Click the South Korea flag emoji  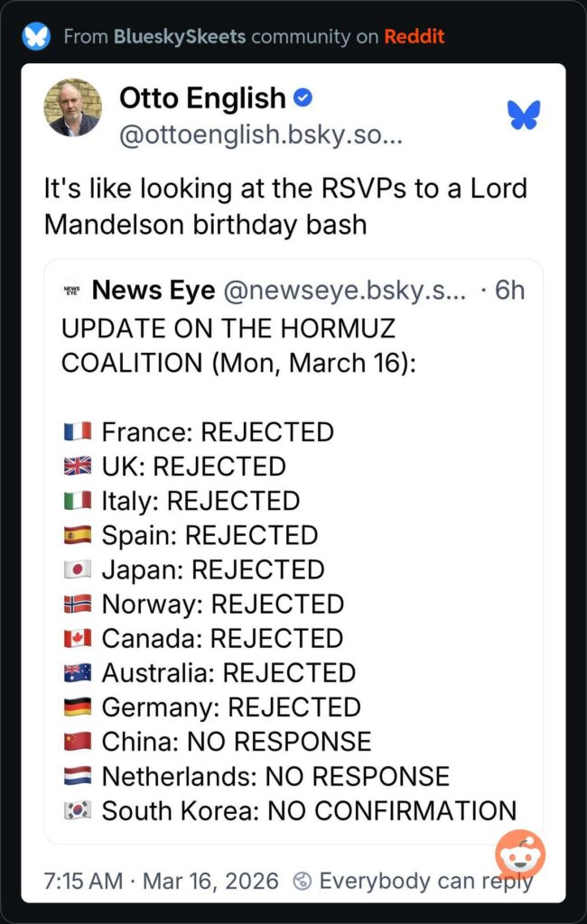click(77, 810)
